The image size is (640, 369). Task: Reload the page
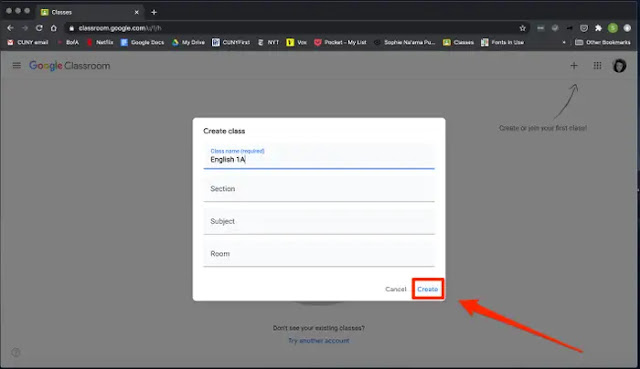pos(39,28)
